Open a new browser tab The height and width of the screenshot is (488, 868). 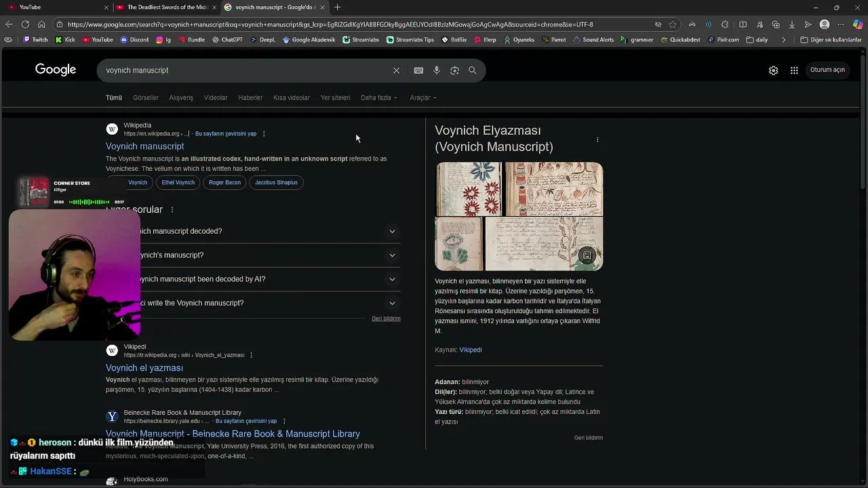(338, 7)
